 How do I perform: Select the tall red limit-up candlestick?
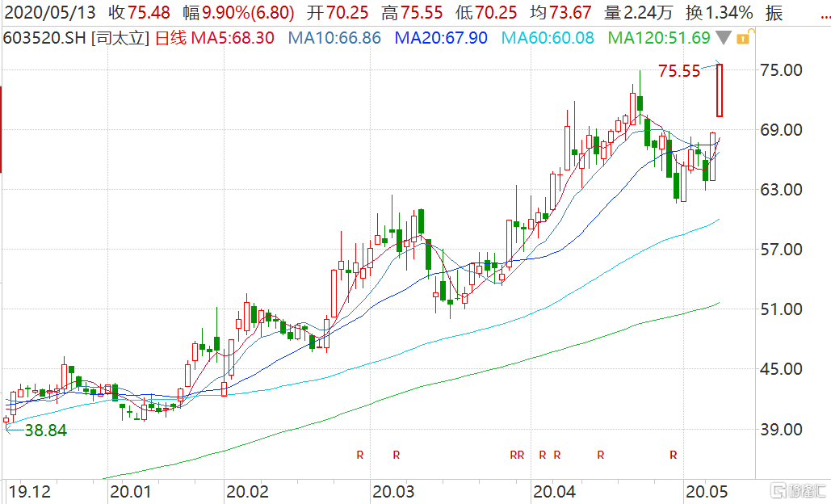tap(720, 90)
